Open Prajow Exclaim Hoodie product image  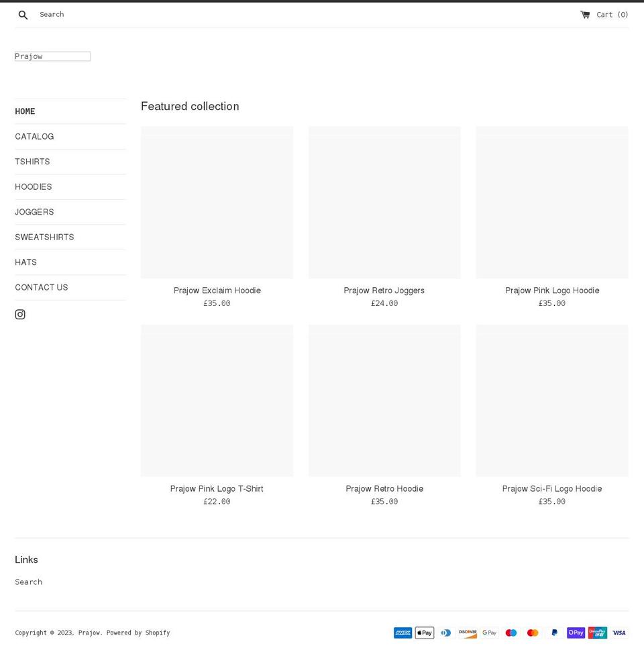coord(217,203)
